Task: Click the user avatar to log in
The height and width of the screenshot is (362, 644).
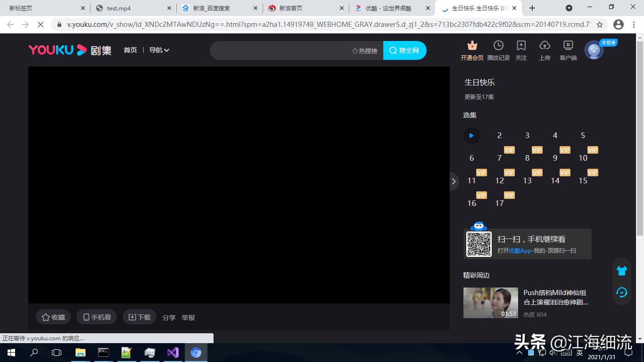Action: point(594,50)
